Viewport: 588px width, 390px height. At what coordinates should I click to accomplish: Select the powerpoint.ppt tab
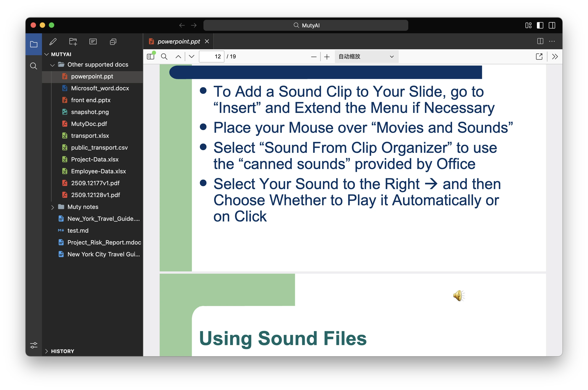click(178, 42)
